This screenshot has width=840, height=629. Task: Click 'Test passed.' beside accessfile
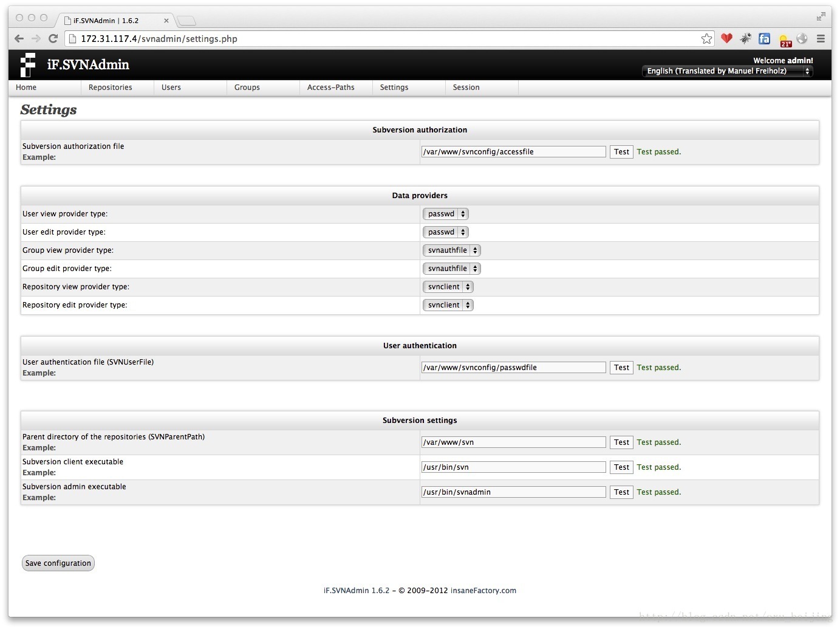click(659, 152)
